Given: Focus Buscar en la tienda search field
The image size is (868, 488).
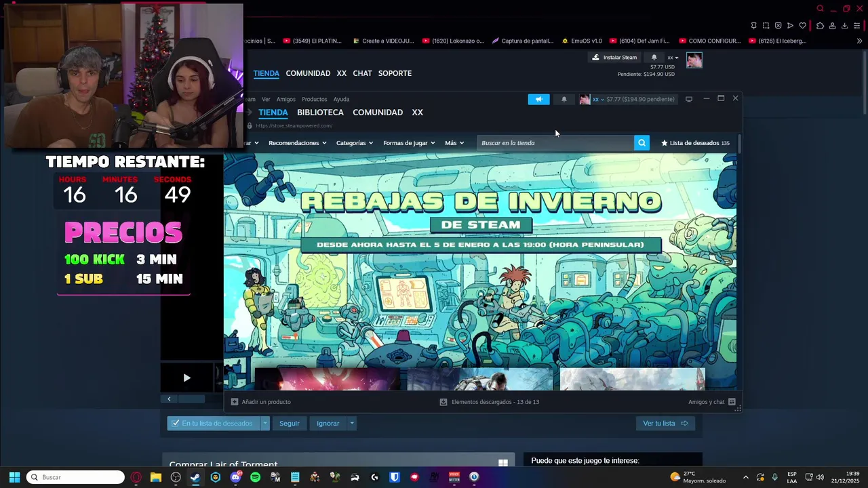Looking at the screenshot, I should tap(555, 143).
